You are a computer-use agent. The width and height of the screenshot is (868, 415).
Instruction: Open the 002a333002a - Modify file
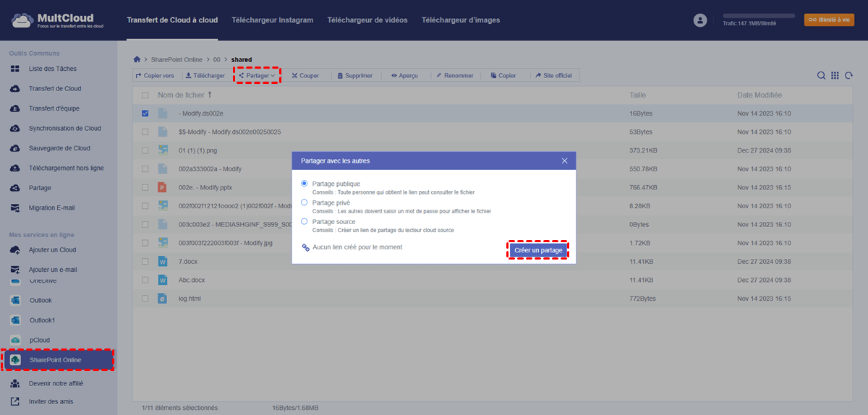click(x=210, y=169)
